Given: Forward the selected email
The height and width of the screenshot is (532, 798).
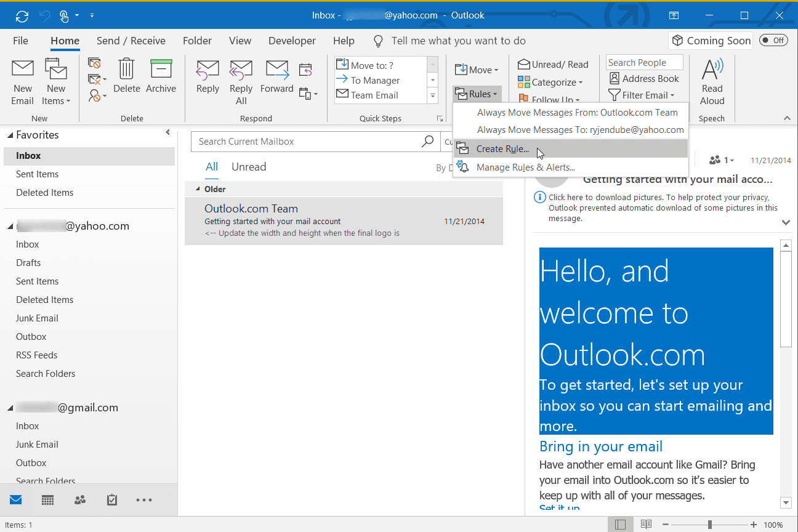Looking at the screenshot, I should (x=276, y=76).
